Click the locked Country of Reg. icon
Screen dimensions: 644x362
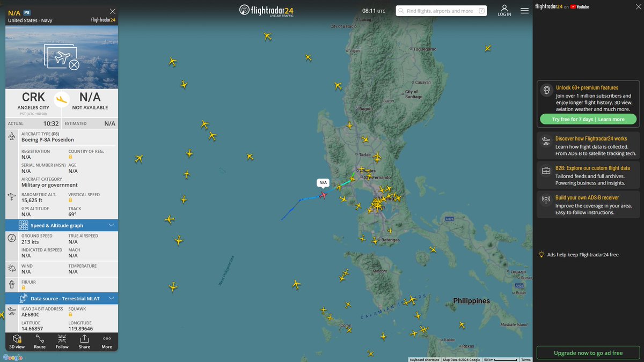(70, 157)
